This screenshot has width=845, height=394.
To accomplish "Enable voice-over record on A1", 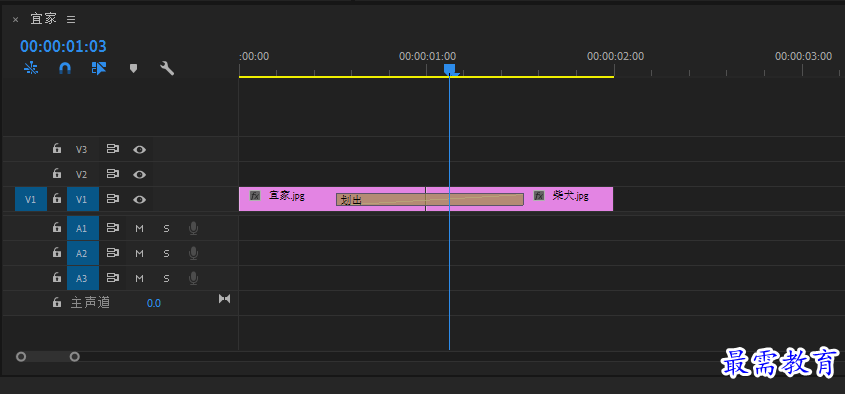I will (193, 229).
